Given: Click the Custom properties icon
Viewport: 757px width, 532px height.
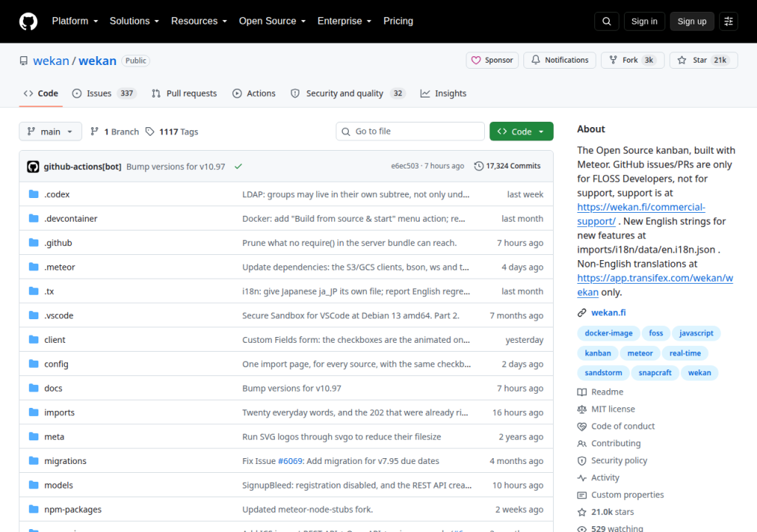Looking at the screenshot, I should (x=582, y=495).
